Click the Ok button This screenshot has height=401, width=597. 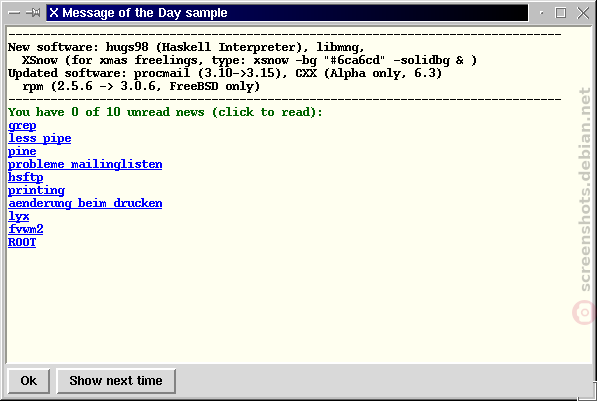[x=29, y=381]
